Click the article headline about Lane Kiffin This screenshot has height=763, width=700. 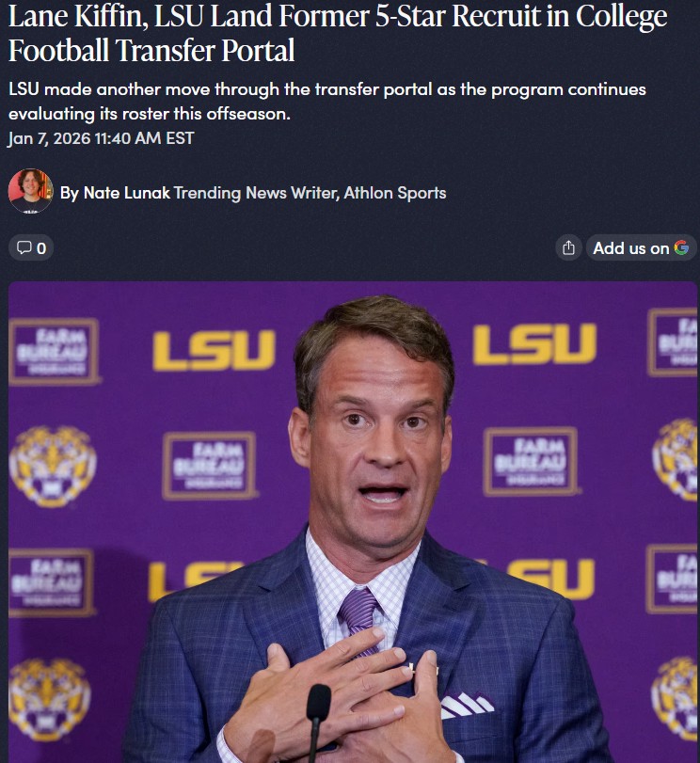tap(338, 33)
